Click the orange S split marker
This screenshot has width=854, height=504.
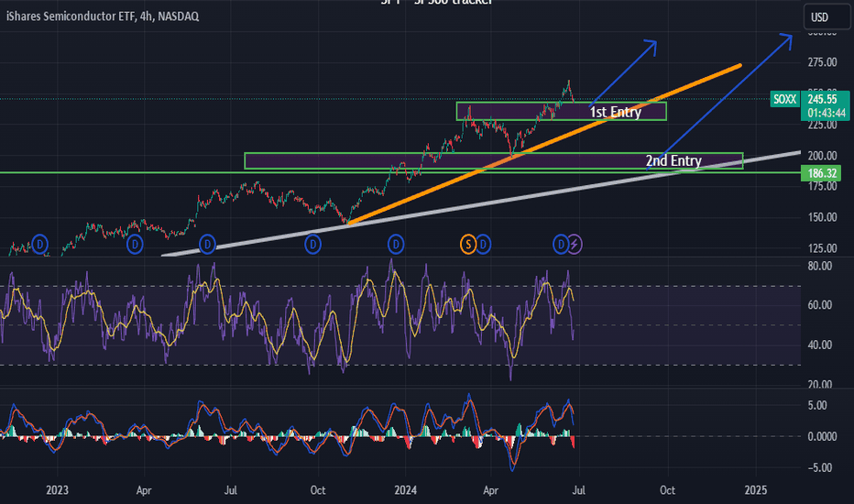pyautogui.click(x=468, y=244)
